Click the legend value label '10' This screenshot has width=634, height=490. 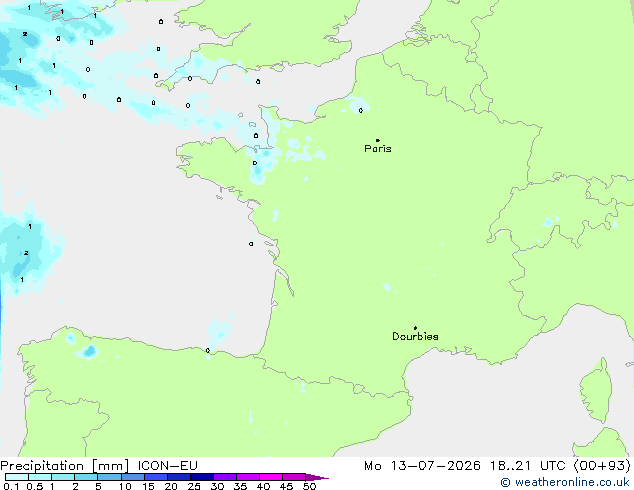(125, 486)
